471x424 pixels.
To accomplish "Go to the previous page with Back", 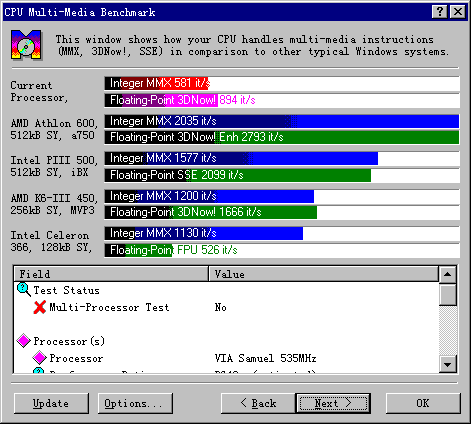I will pos(258,403).
